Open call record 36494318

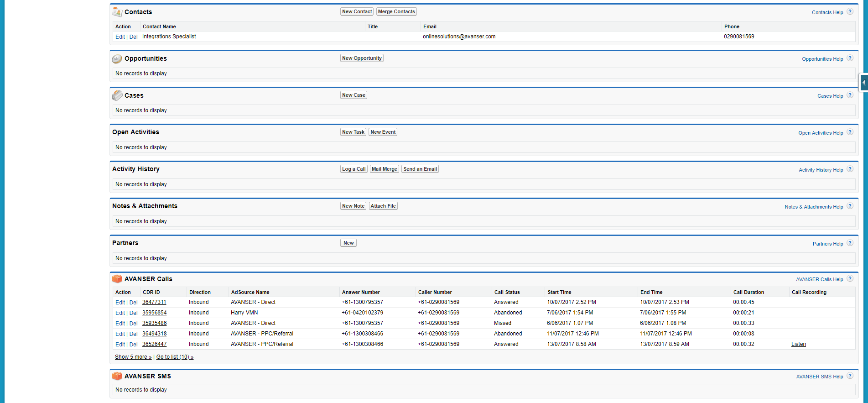[155, 334]
